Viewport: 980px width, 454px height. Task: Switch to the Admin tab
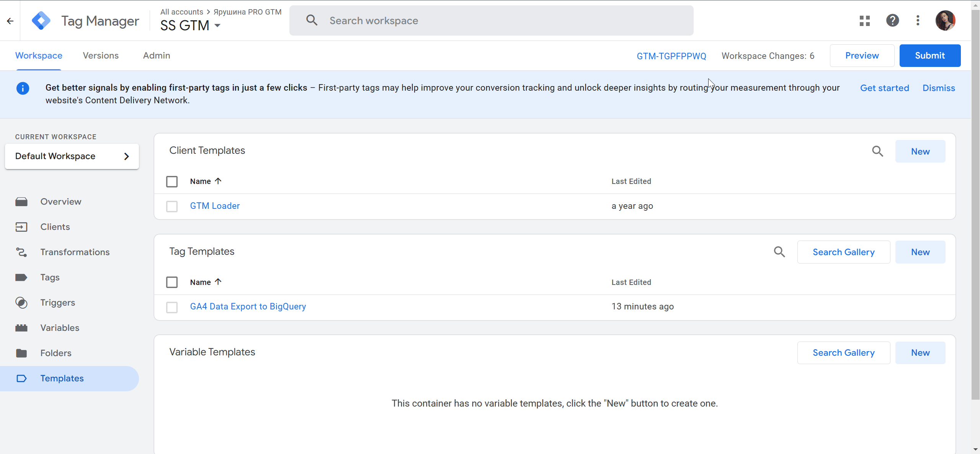pos(157,55)
